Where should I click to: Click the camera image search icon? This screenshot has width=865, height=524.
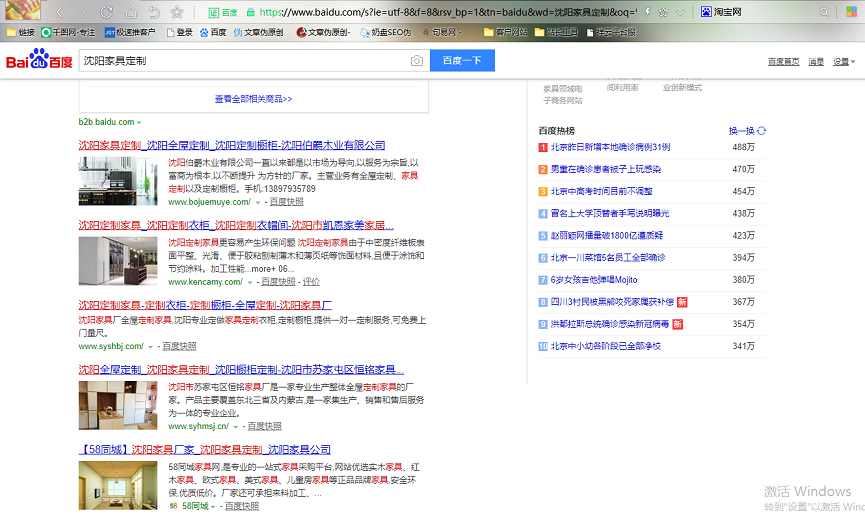coord(417,61)
